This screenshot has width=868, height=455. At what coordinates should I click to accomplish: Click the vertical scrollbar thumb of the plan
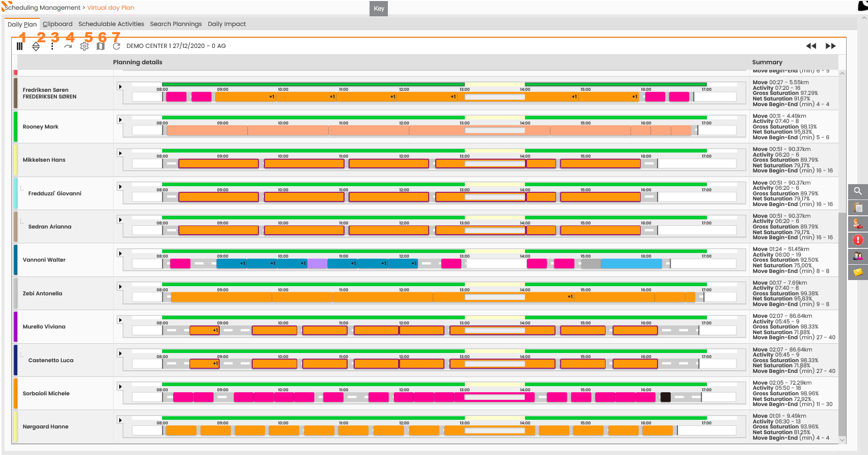point(843,324)
